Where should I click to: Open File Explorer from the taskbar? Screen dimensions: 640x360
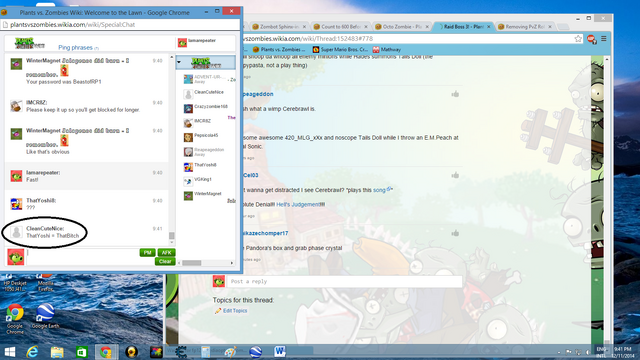(x=57, y=352)
